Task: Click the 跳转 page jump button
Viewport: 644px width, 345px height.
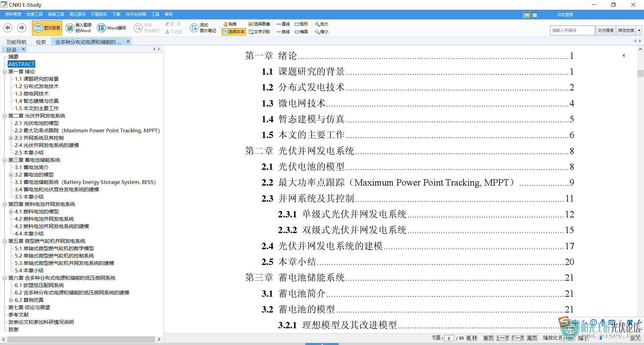Action: tap(472, 338)
